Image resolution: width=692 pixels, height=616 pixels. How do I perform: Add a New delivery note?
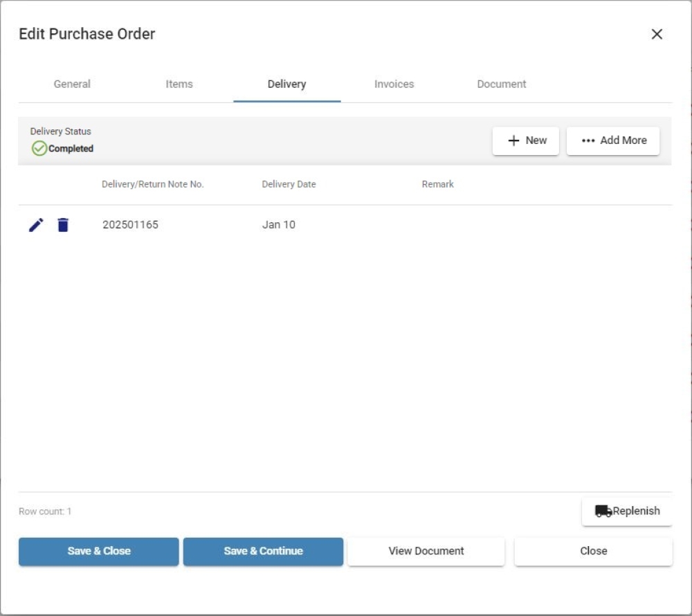tap(526, 141)
